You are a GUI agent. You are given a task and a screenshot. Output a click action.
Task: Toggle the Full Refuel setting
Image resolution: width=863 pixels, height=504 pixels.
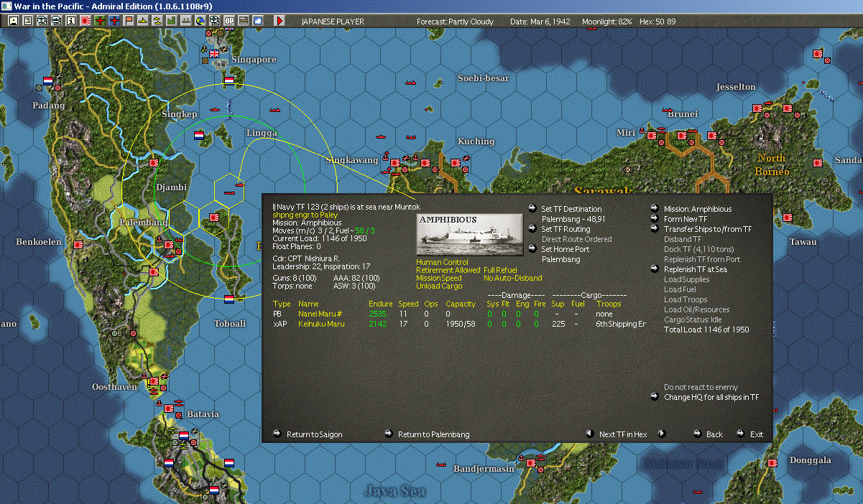point(500,270)
